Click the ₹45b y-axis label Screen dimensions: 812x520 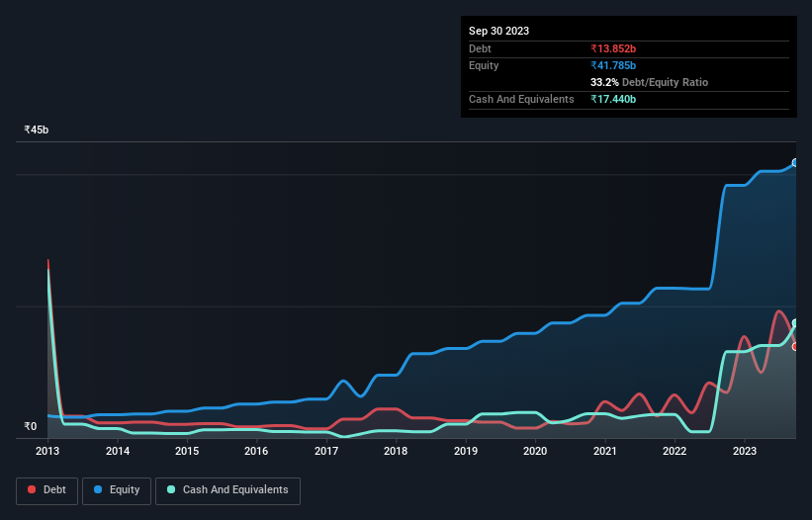click(37, 130)
